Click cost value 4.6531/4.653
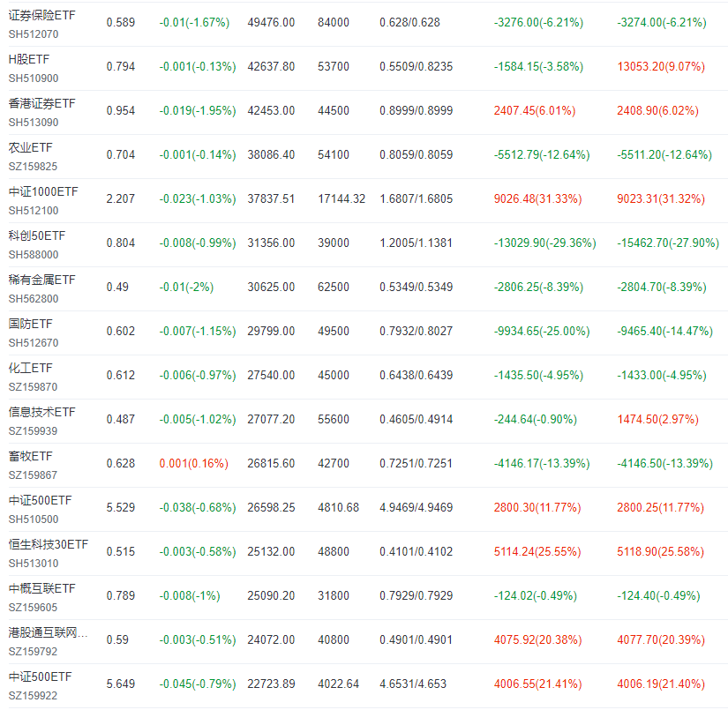Image resolution: width=728 pixels, height=710 pixels. tap(413, 684)
